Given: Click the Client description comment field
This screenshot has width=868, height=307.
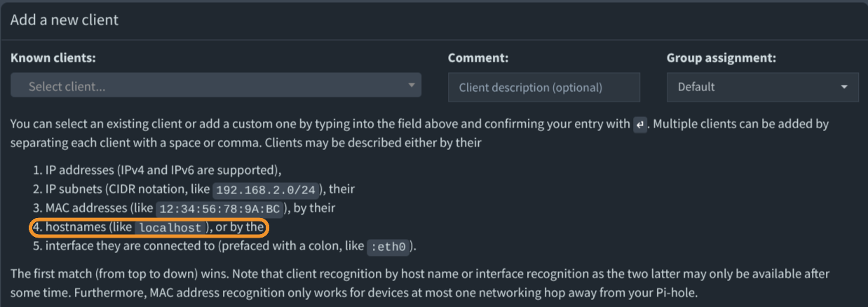Looking at the screenshot, I should tap(543, 88).
